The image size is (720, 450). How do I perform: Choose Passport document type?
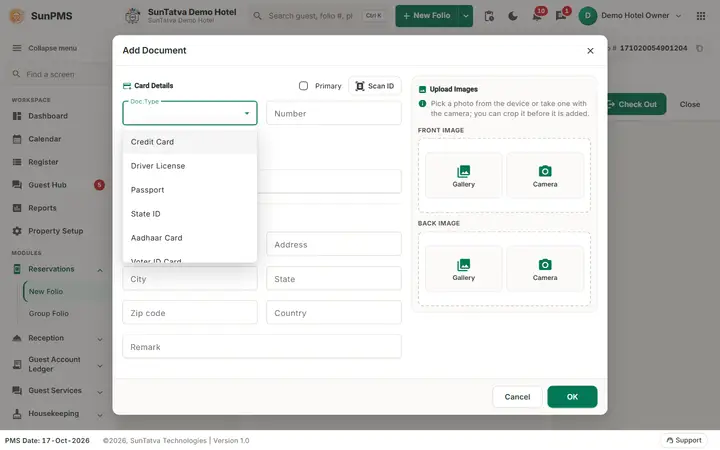(190, 190)
